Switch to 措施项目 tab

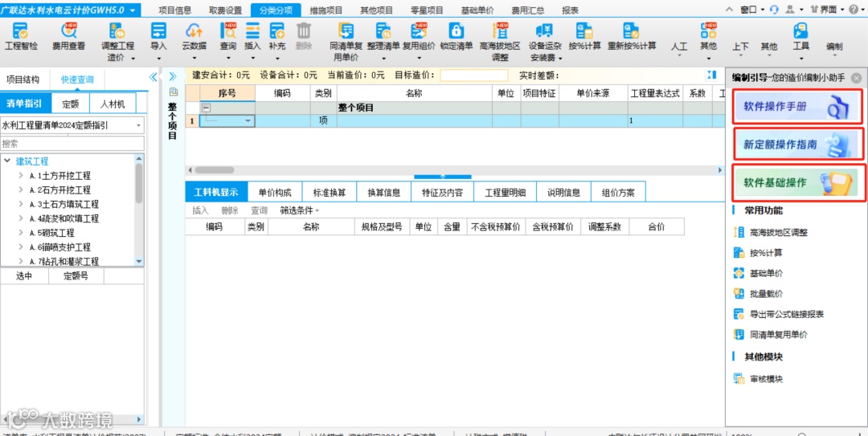coord(326,10)
